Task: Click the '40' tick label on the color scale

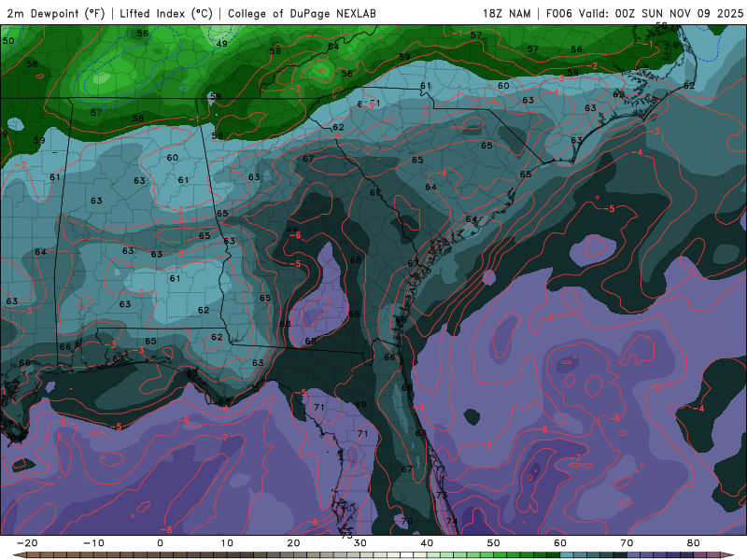Action: (427, 543)
